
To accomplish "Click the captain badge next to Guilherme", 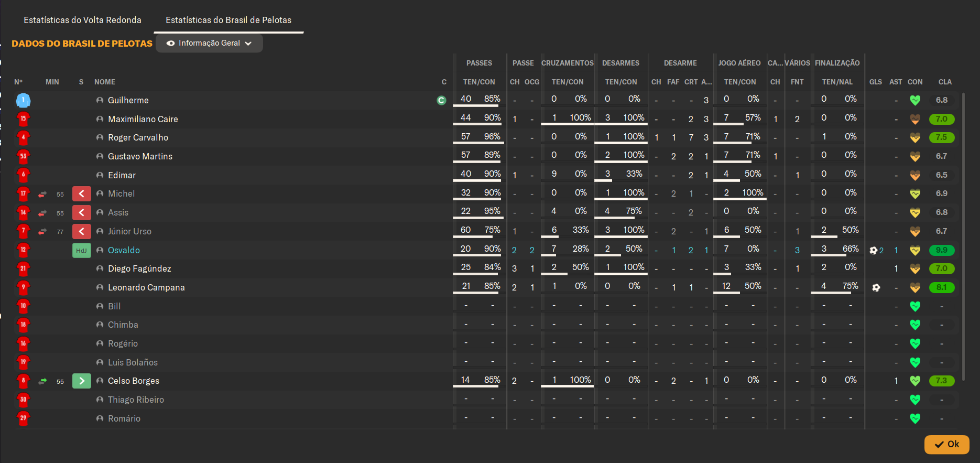I will (x=441, y=100).
